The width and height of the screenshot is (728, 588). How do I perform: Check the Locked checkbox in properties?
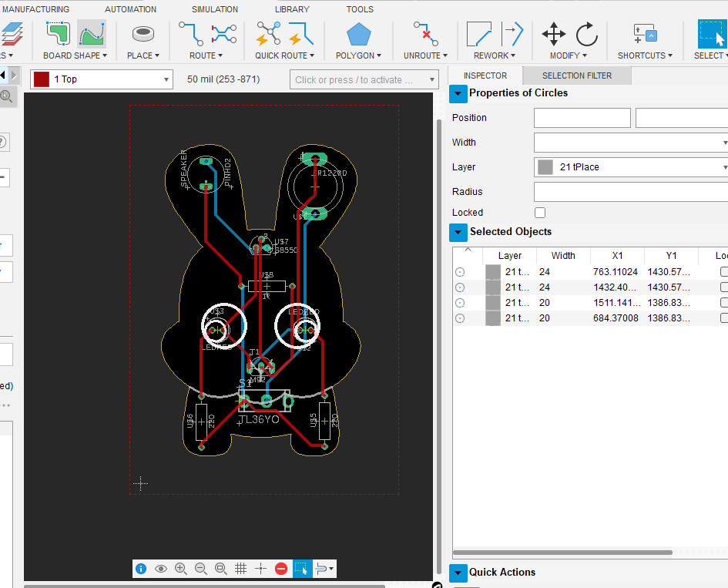pyautogui.click(x=540, y=213)
